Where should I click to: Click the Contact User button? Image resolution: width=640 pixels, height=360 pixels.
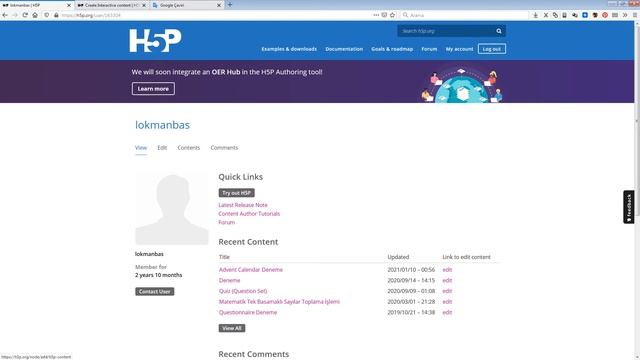click(x=155, y=291)
